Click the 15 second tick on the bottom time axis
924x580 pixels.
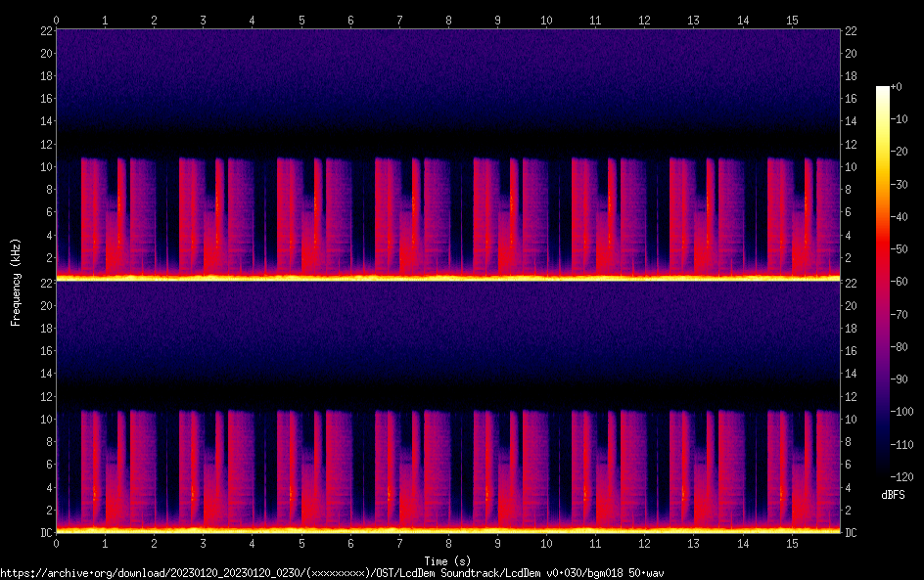click(x=792, y=542)
